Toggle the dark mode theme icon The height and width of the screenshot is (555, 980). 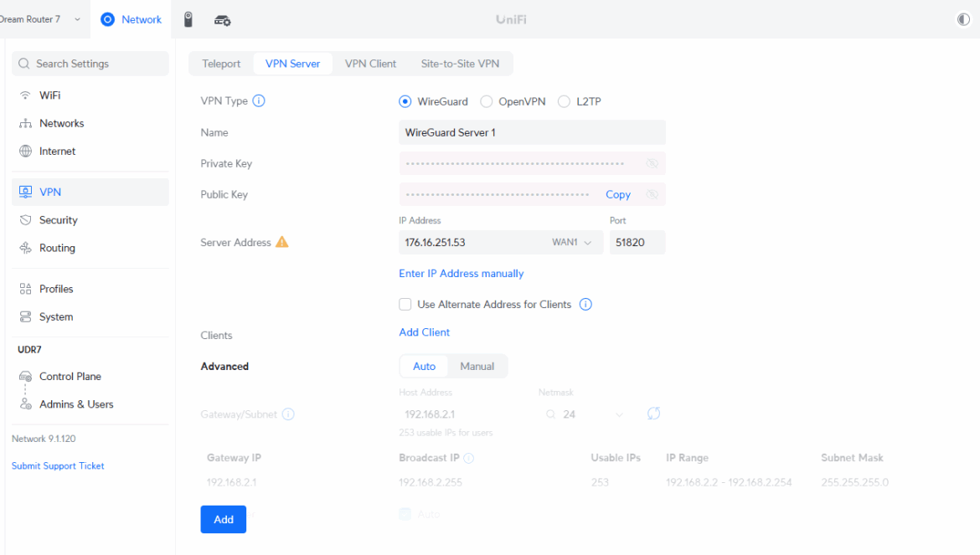(x=963, y=19)
